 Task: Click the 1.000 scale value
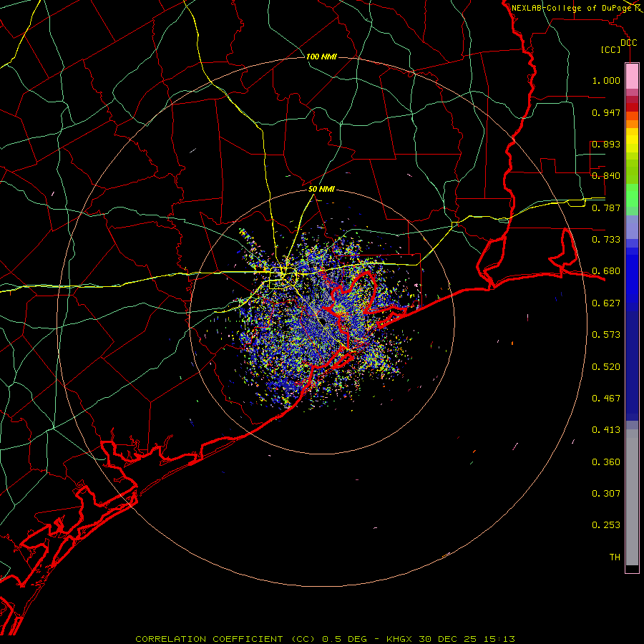(x=606, y=80)
